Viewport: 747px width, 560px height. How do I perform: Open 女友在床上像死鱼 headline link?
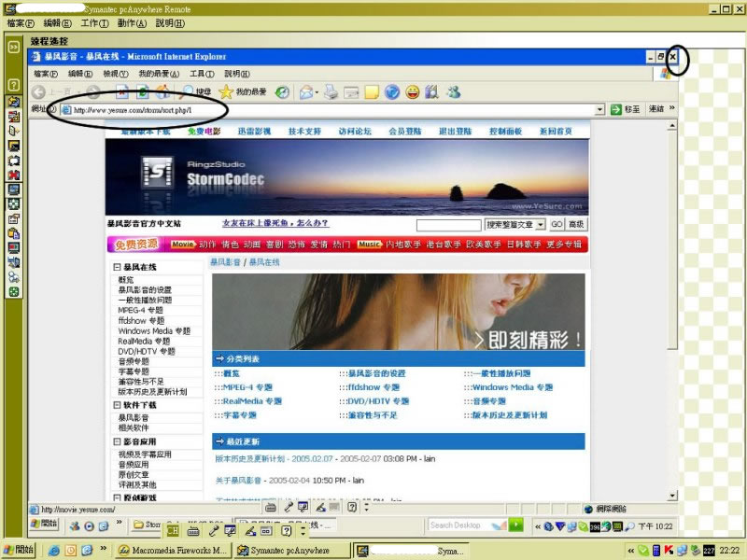click(275, 223)
